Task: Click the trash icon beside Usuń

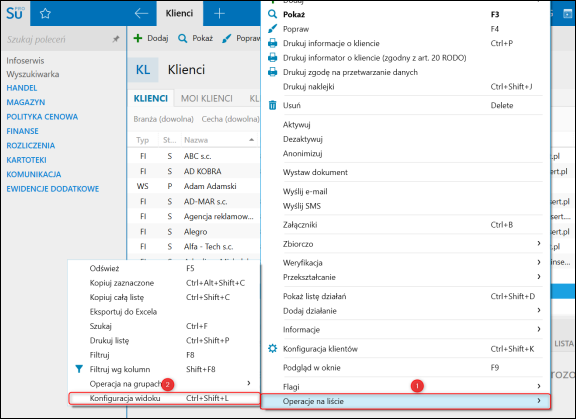Action: (x=272, y=105)
